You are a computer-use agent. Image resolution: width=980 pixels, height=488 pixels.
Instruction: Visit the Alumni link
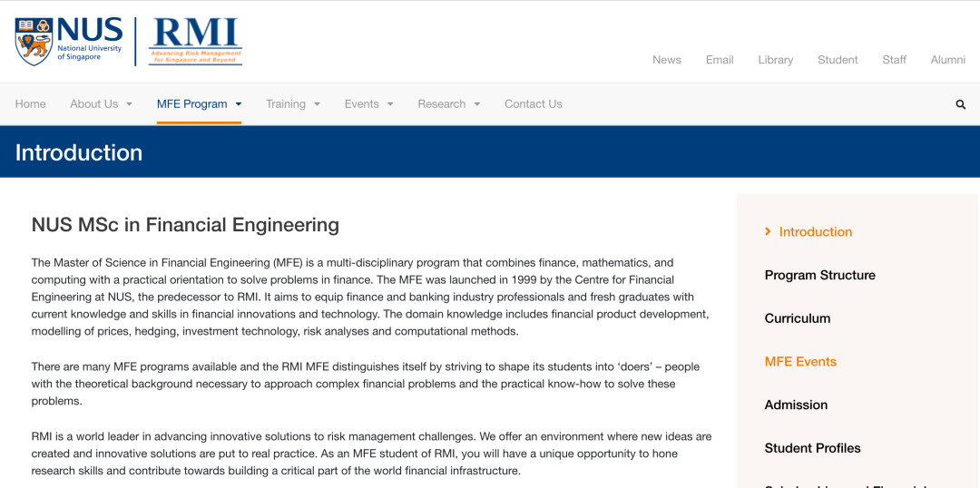point(947,60)
